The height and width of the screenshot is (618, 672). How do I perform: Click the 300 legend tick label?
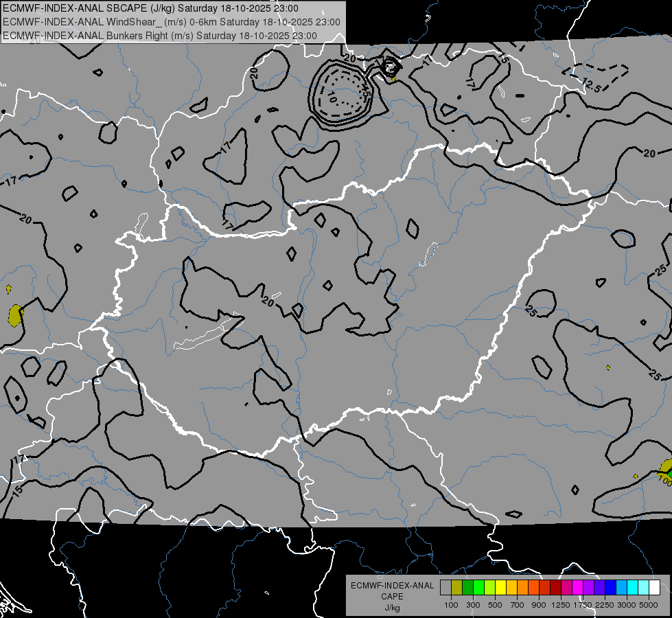pyautogui.click(x=473, y=605)
